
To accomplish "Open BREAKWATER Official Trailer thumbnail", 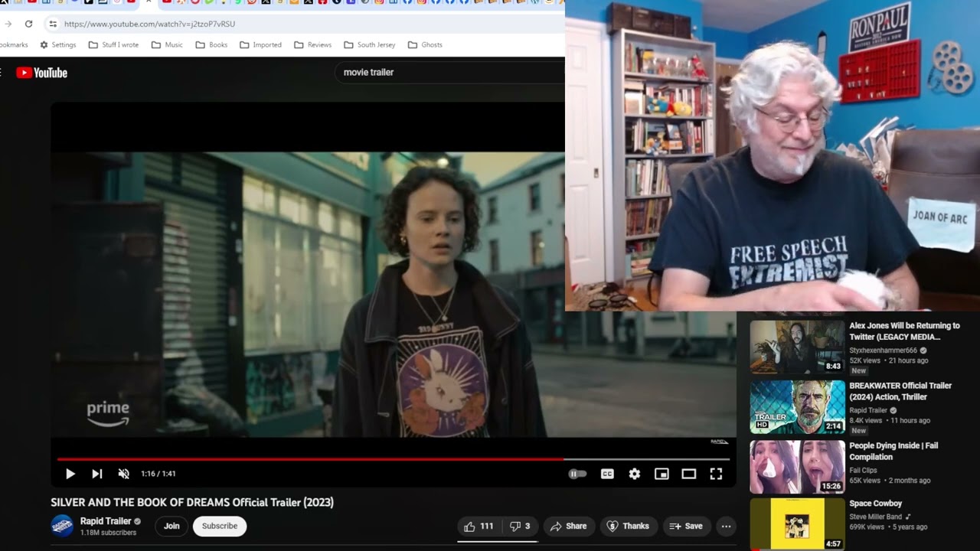I will [797, 407].
